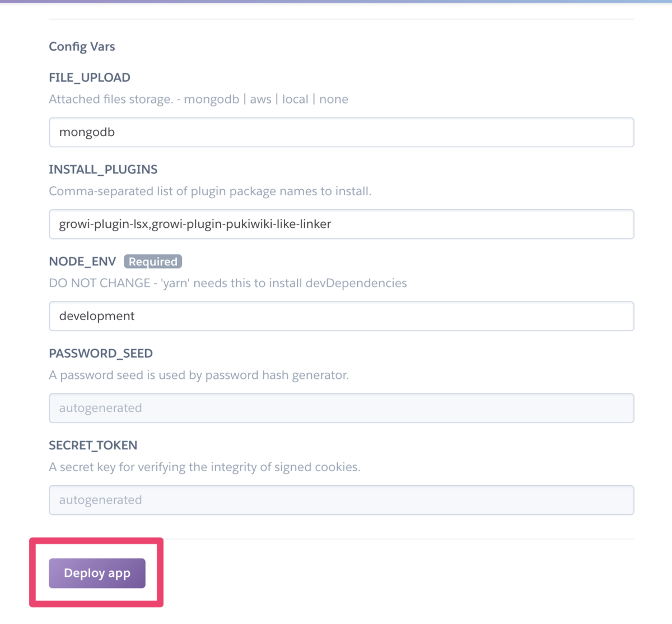Image resolution: width=672 pixels, height=624 pixels.
Task: Click the 'Comma-separated list of plugin' description
Action: [x=210, y=191]
